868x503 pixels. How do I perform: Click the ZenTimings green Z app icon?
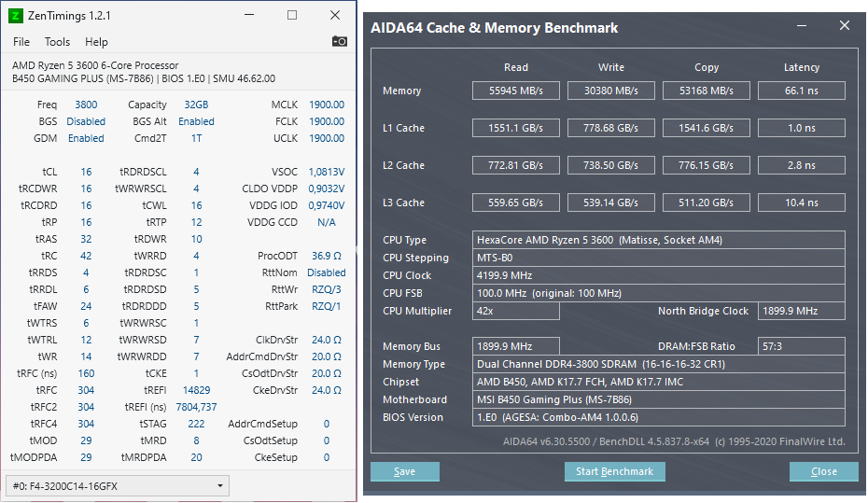coord(16,16)
